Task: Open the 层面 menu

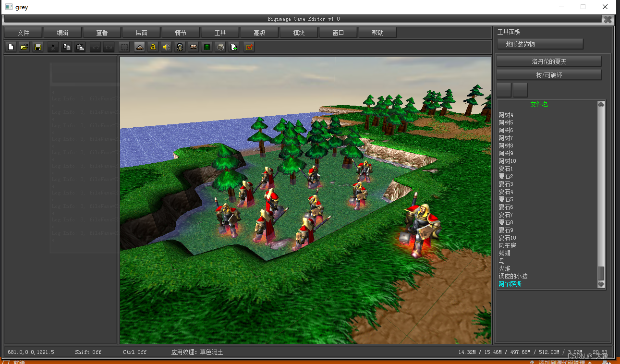Action: click(141, 33)
